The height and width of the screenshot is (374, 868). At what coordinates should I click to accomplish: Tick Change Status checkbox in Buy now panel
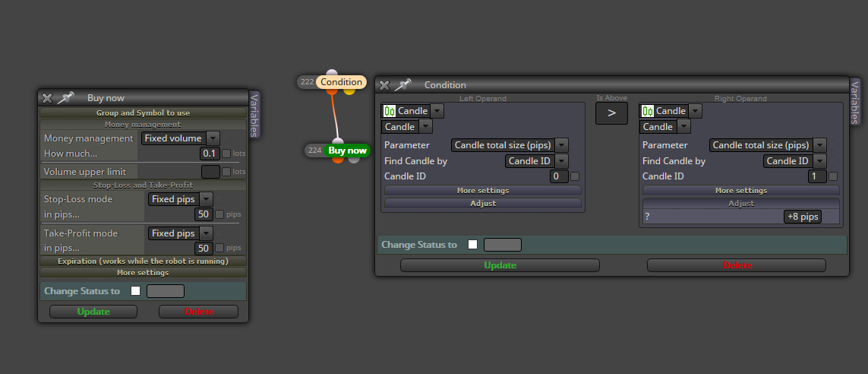point(136,291)
